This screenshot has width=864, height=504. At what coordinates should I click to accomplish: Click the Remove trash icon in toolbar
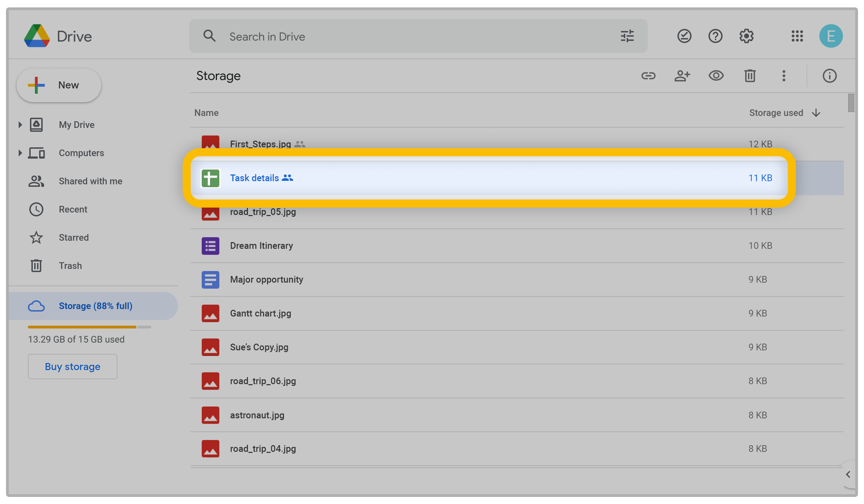pos(750,76)
